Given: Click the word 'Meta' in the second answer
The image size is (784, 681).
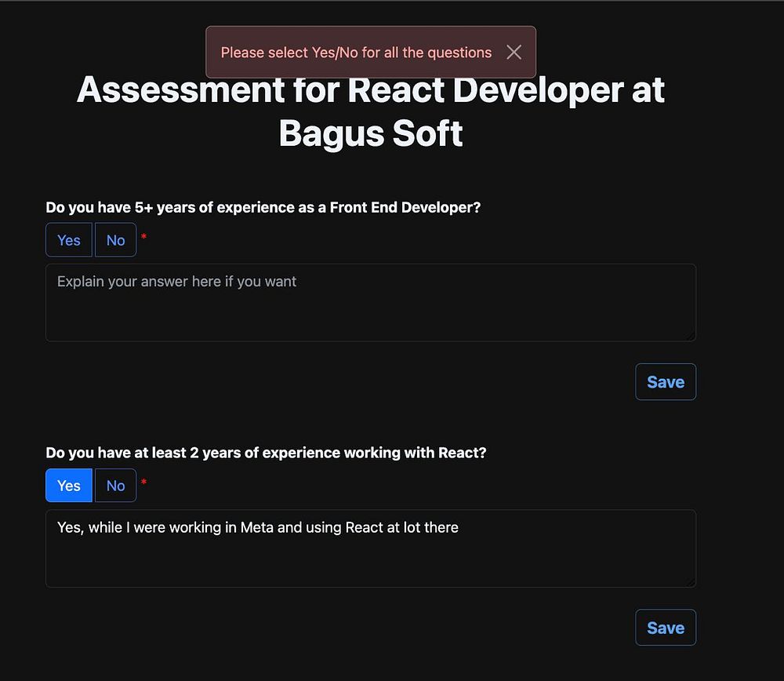Looking at the screenshot, I should tap(256, 527).
